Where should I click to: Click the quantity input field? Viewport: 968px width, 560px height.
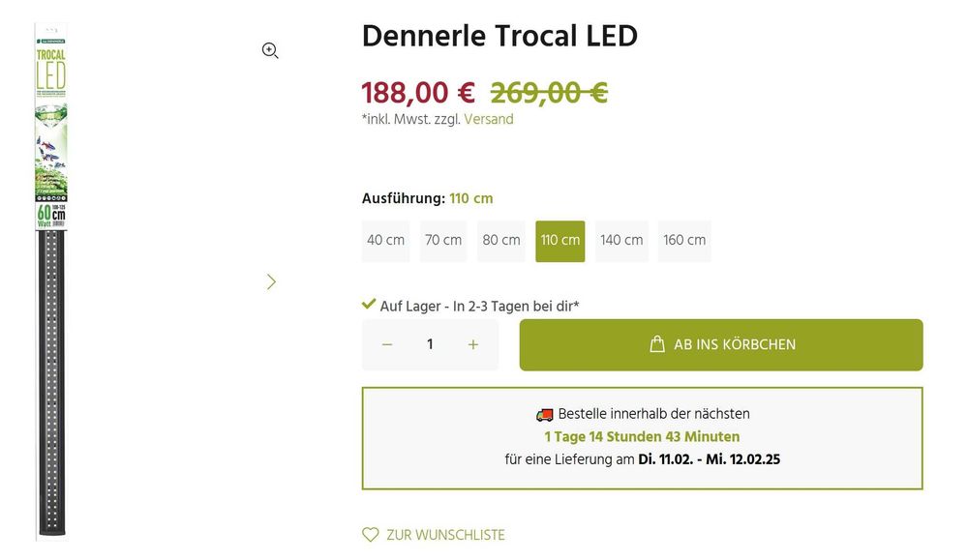430,344
